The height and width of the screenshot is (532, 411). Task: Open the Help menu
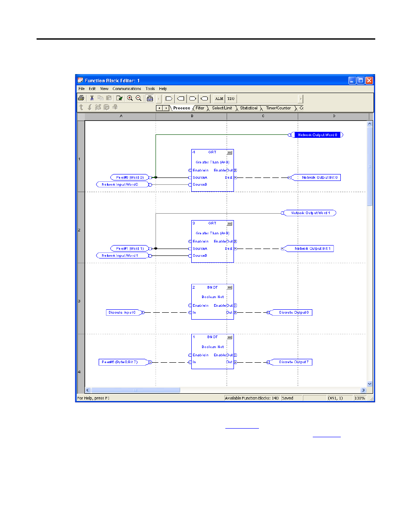pos(163,89)
